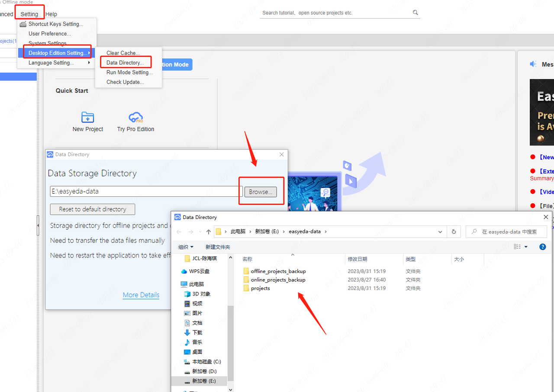Click the Forward arrow in file dialog

[191, 231]
